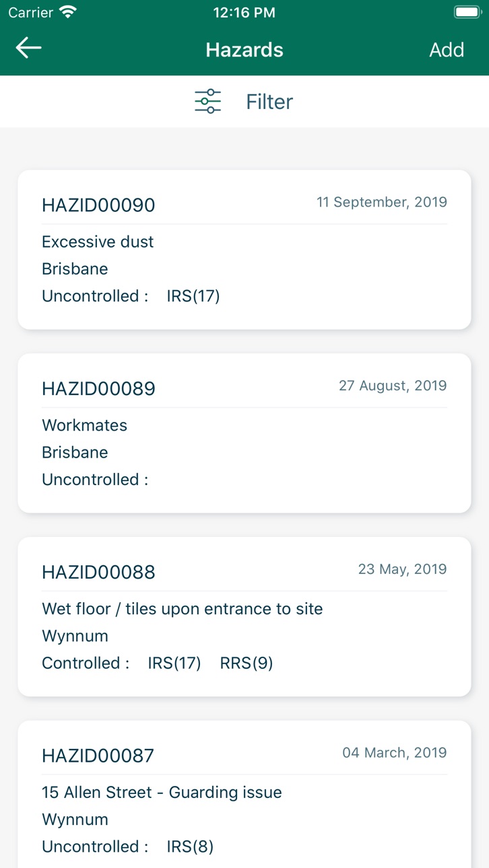Tap the Wi-Fi status icon
Viewport: 489px width, 868px height.
point(67,12)
